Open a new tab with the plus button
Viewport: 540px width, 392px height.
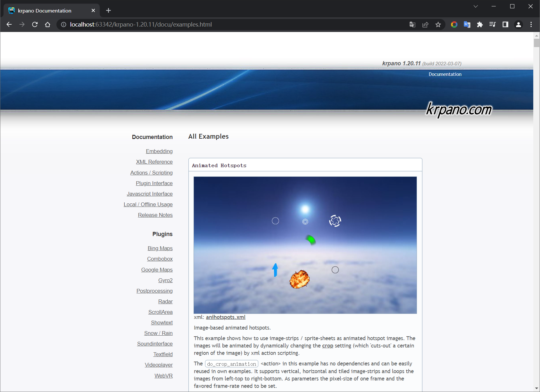click(x=108, y=10)
